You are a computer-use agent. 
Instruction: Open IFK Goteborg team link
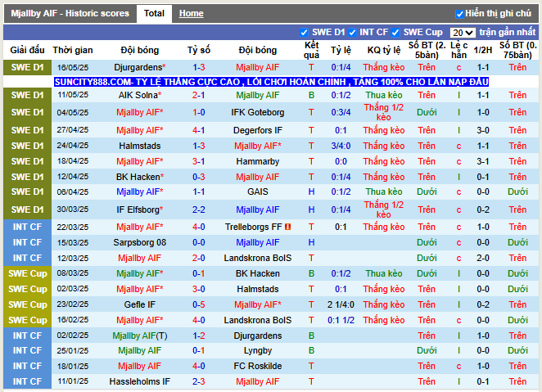(x=258, y=112)
